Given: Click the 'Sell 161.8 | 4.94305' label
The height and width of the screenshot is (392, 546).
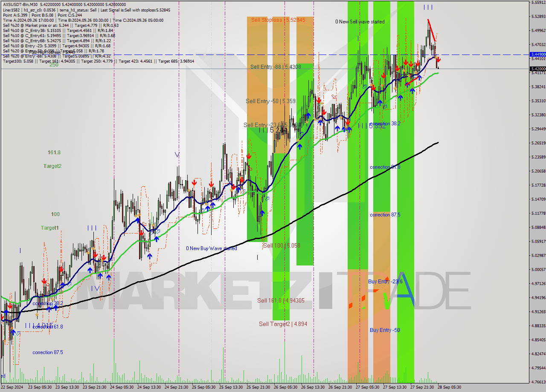Looking at the screenshot, I should (281, 300).
